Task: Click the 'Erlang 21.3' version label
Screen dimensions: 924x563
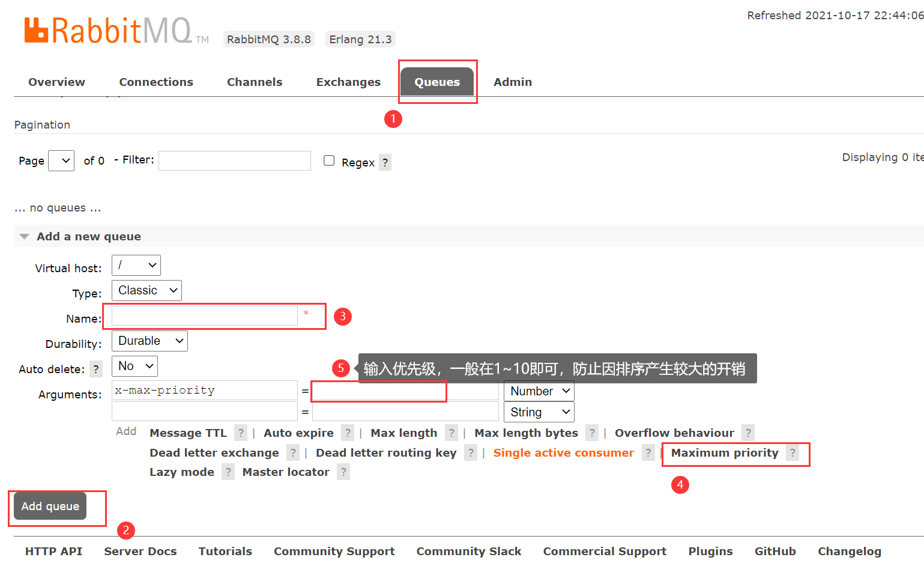Action: 360,39
